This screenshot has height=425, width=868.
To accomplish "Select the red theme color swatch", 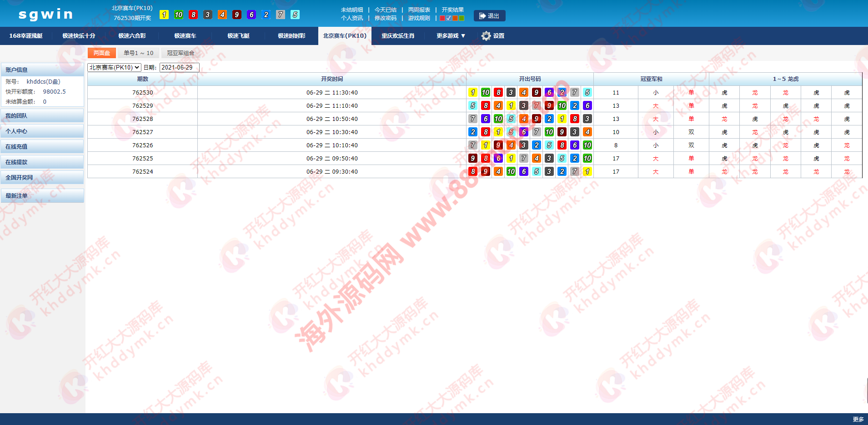I will tap(442, 18).
